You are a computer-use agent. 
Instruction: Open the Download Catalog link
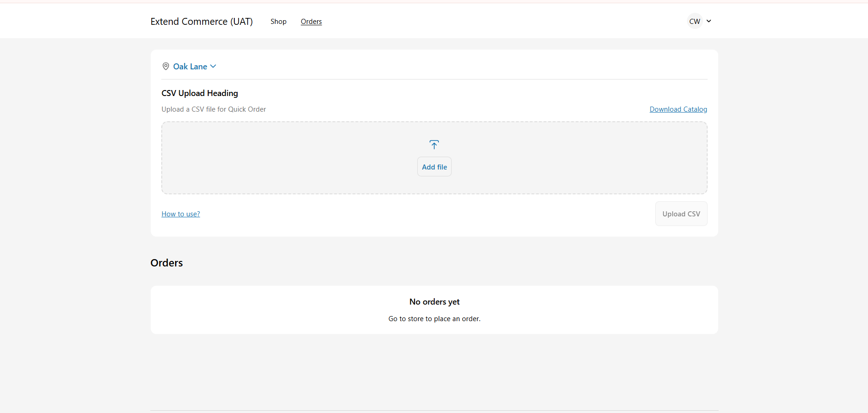click(x=678, y=109)
